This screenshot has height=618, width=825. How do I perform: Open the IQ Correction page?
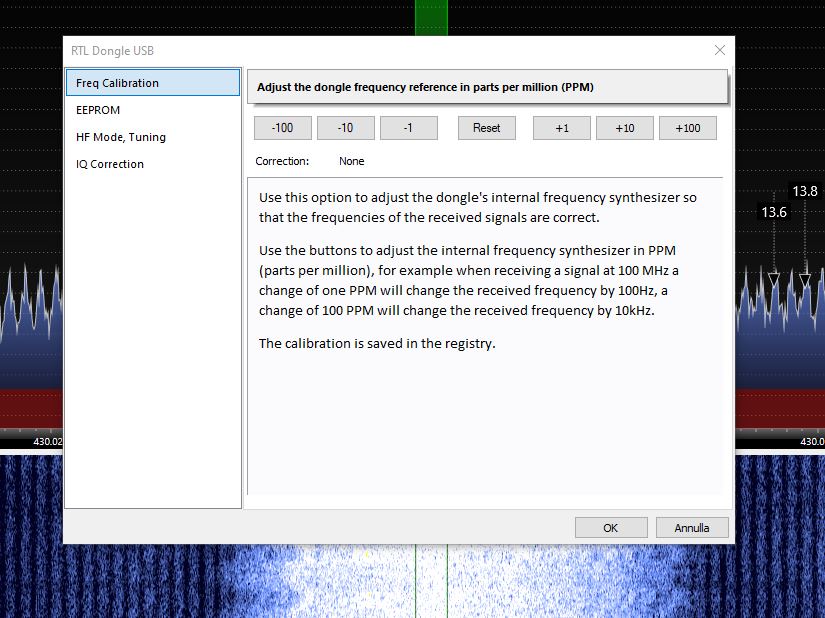tap(110, 164)
